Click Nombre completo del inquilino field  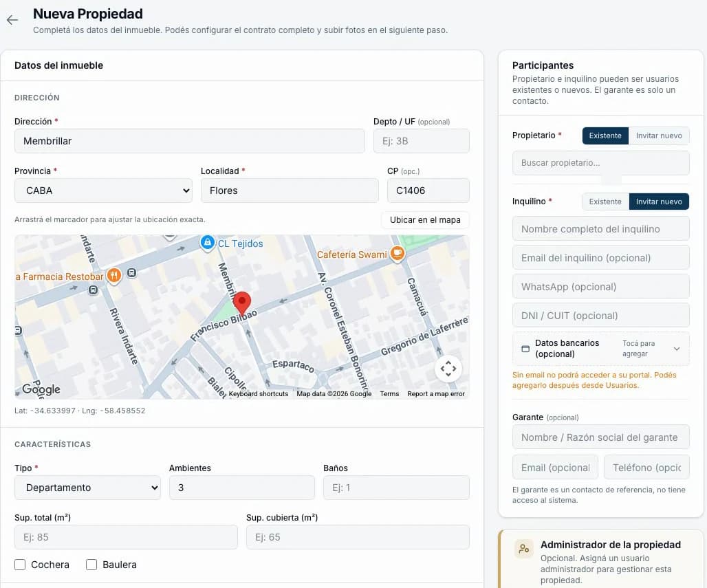click(x=600, y=228)
